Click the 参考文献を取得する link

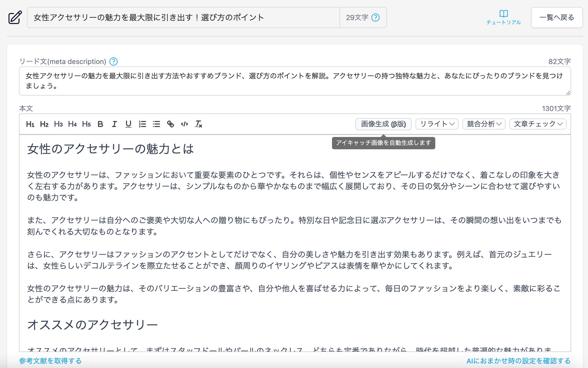coord(50,361)
